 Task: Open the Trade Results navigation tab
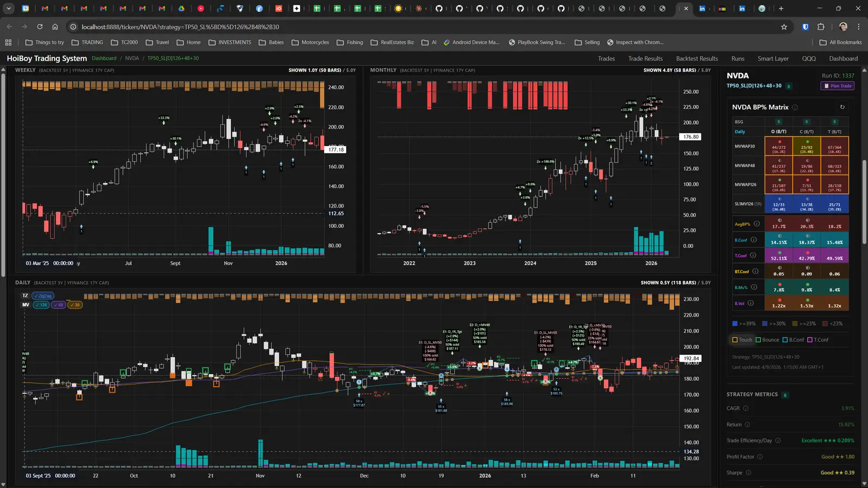tap(646, 59)
